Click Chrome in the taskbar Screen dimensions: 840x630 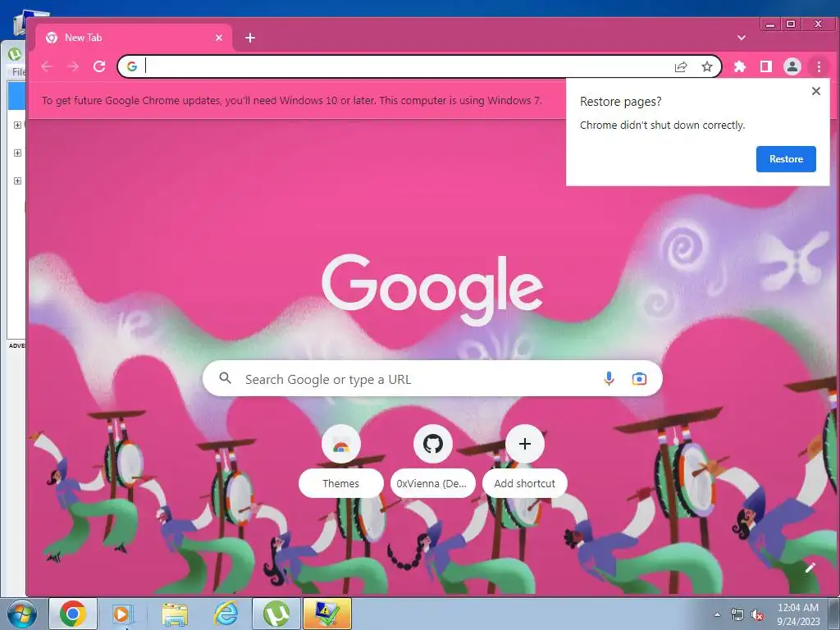73,614
